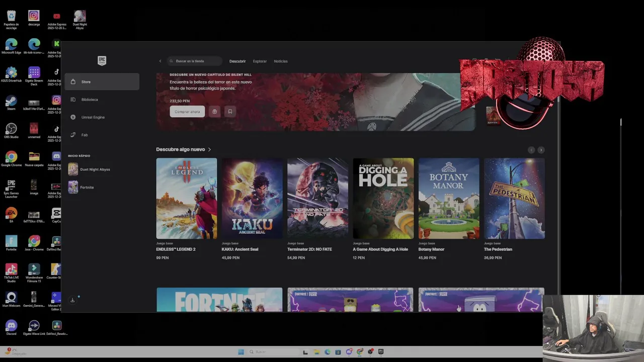This screenshot has height=362, width=644.
Task: Select the Discord desktop shortcut
Action: click(x=11, y=328)
